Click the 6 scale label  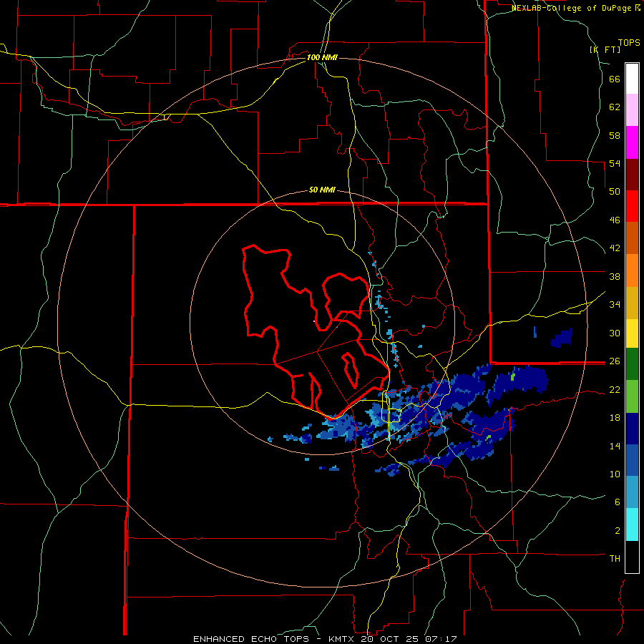pos(618,502)
